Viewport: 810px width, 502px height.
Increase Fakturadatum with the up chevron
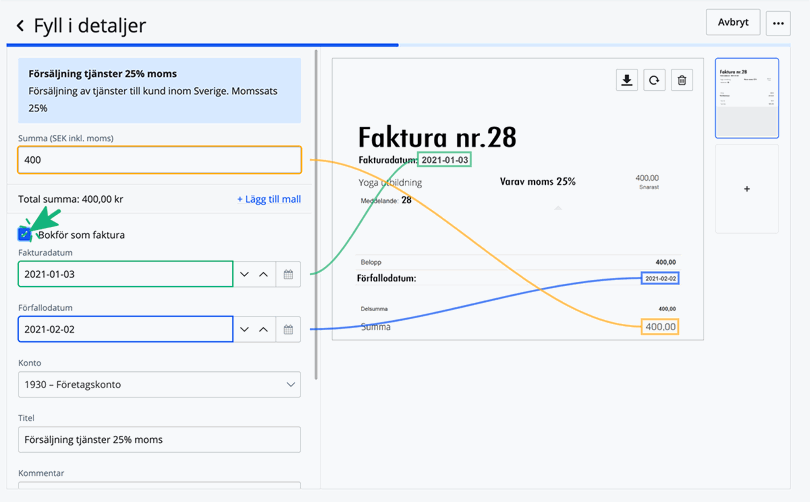[264, 274]
